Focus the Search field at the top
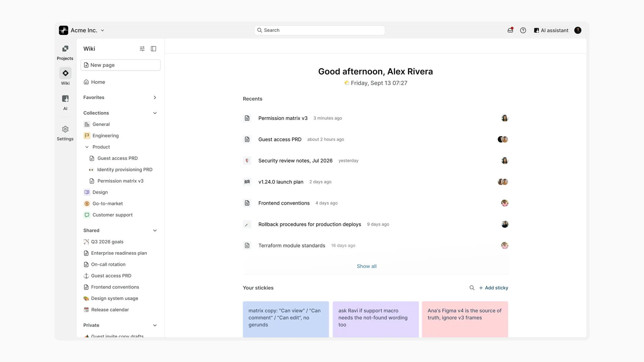Image resolution: width=644 pixels, height=362 pixels. (319, 30)
